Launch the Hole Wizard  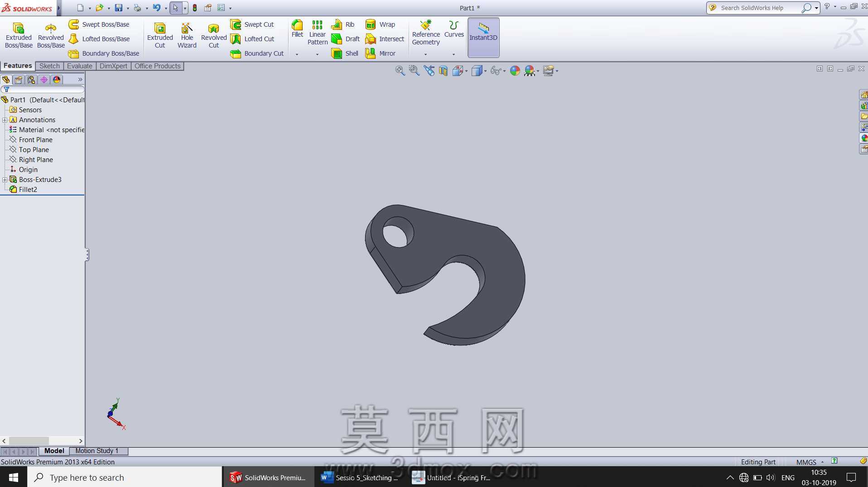coord(187,35)
